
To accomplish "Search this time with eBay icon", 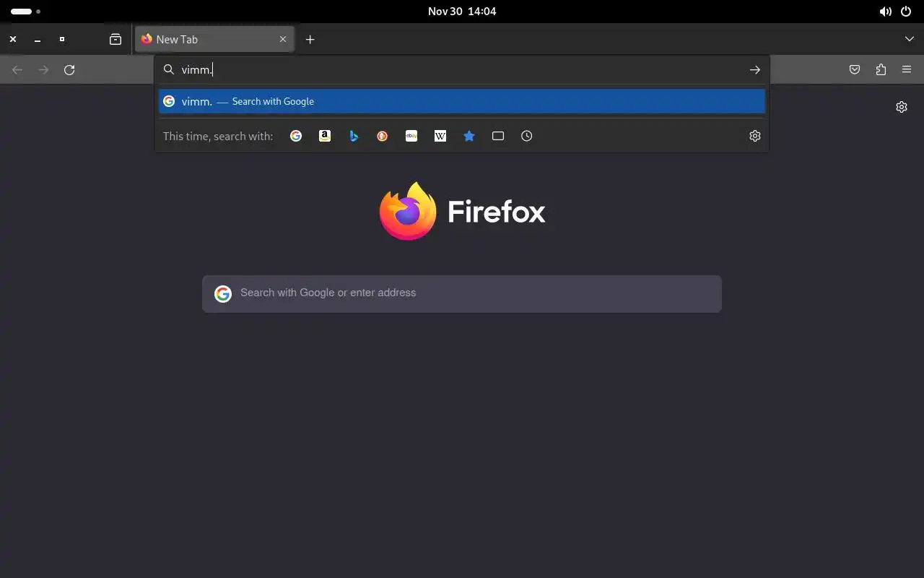I will [411, 136].
